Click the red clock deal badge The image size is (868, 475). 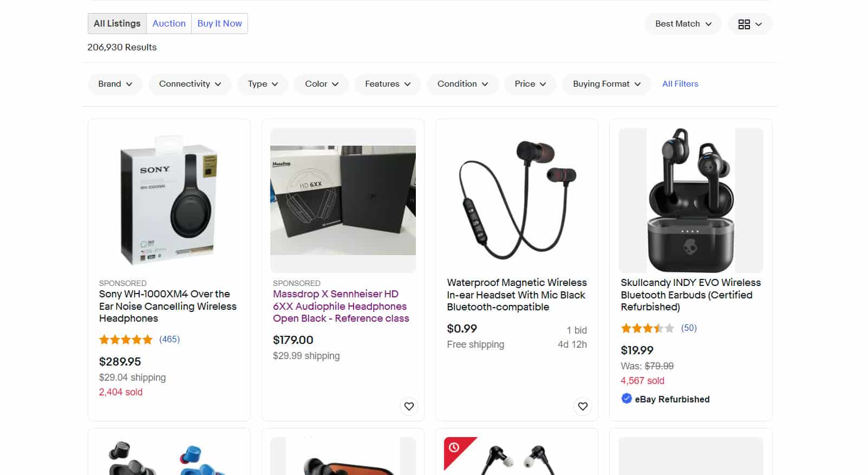[455, 448]
